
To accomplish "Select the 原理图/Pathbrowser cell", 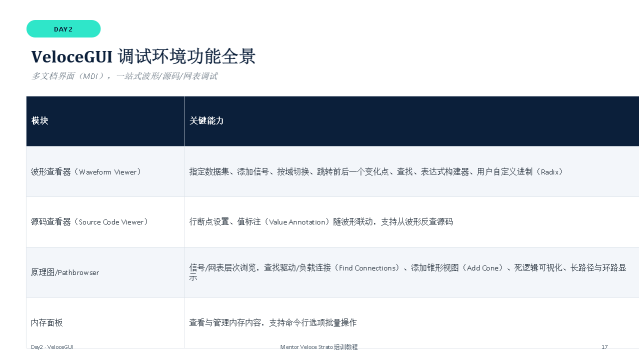I will [x=105, y=272].
